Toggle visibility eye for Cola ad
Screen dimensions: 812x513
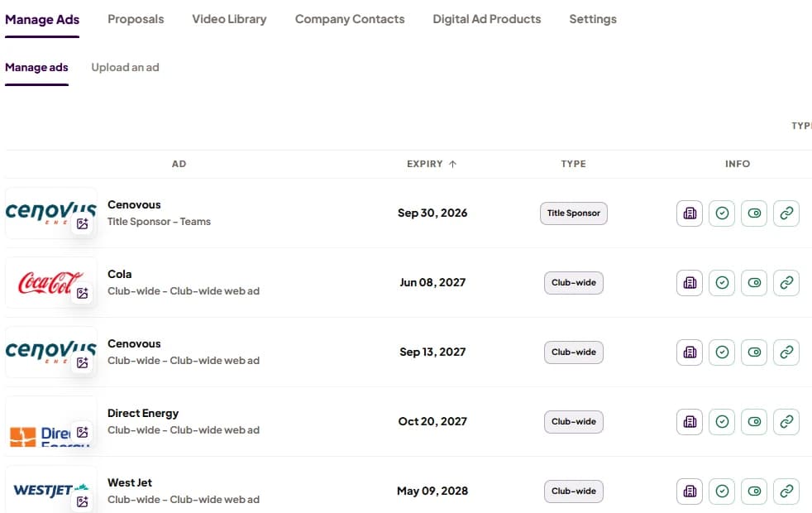754,283
